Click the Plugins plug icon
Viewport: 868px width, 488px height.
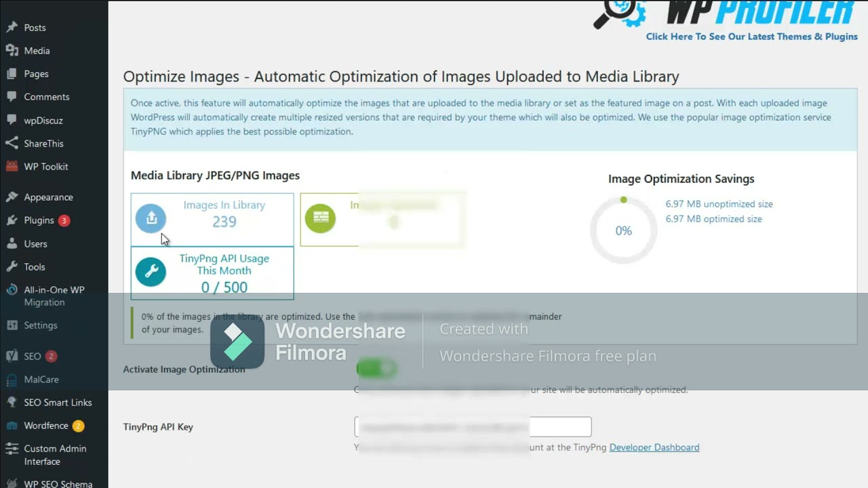12,220
